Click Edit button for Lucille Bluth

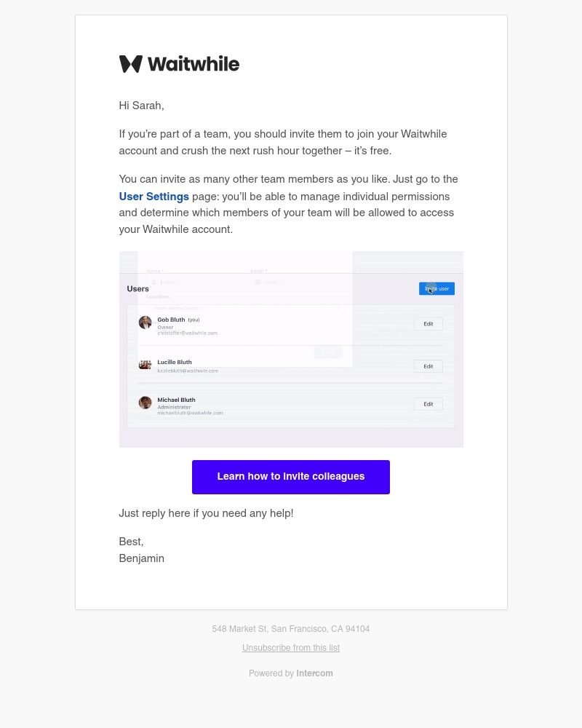click(x=428, y=366)
